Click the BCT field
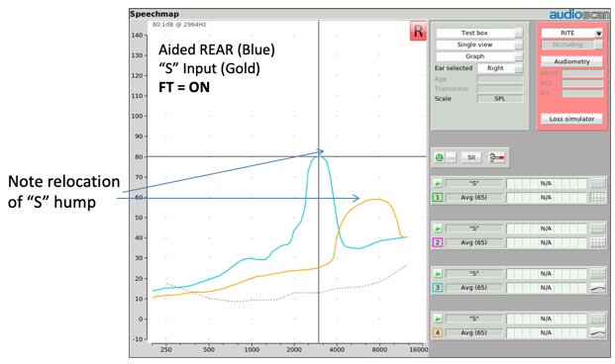 582,83
